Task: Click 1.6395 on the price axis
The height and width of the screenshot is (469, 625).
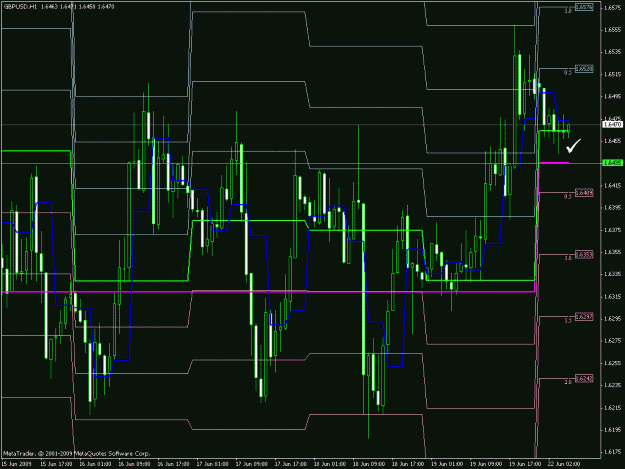Action: click(x=613, y=208)
